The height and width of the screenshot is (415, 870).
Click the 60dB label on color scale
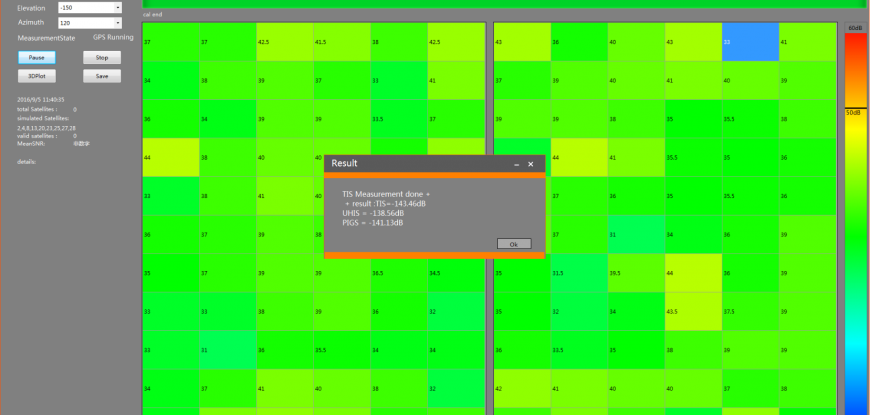[855, 28]
